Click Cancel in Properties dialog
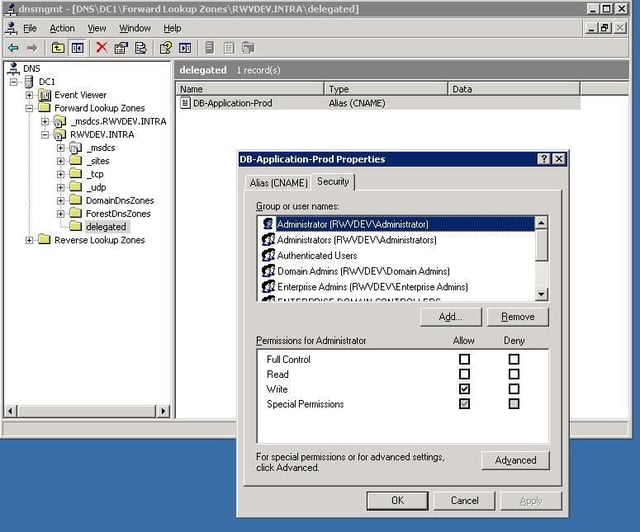The image size is (640, 532). 464,501
